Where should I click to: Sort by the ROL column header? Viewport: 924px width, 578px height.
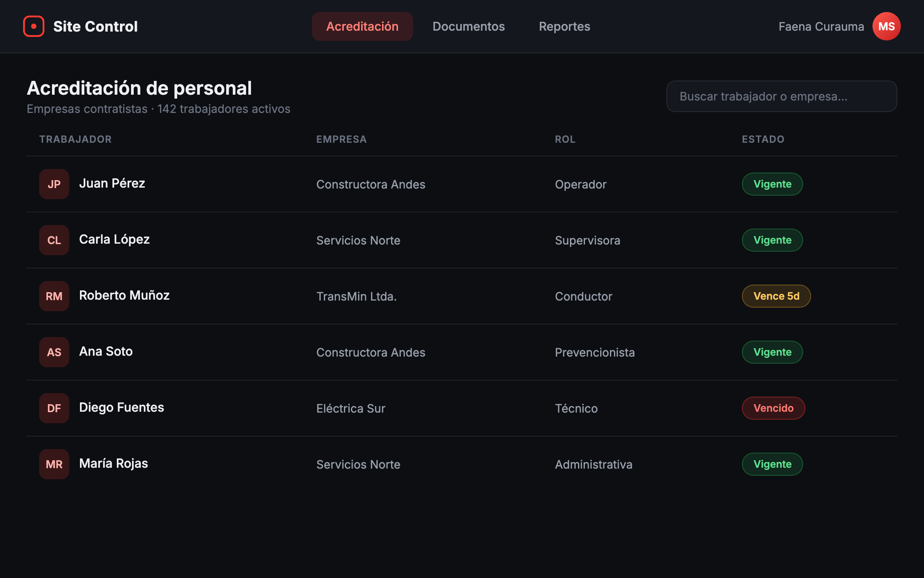565,139
